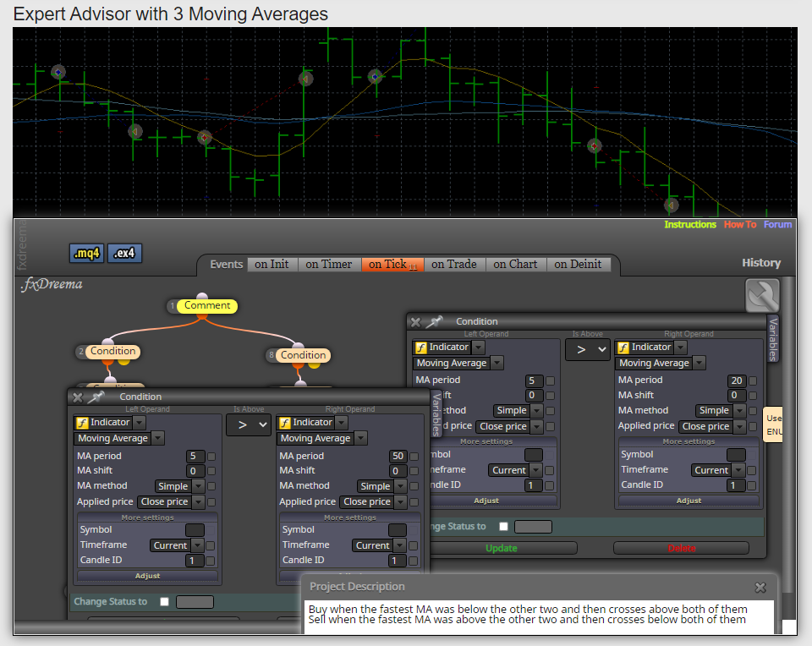
Task: Download the .mq4 file
Action: (86, 253)
